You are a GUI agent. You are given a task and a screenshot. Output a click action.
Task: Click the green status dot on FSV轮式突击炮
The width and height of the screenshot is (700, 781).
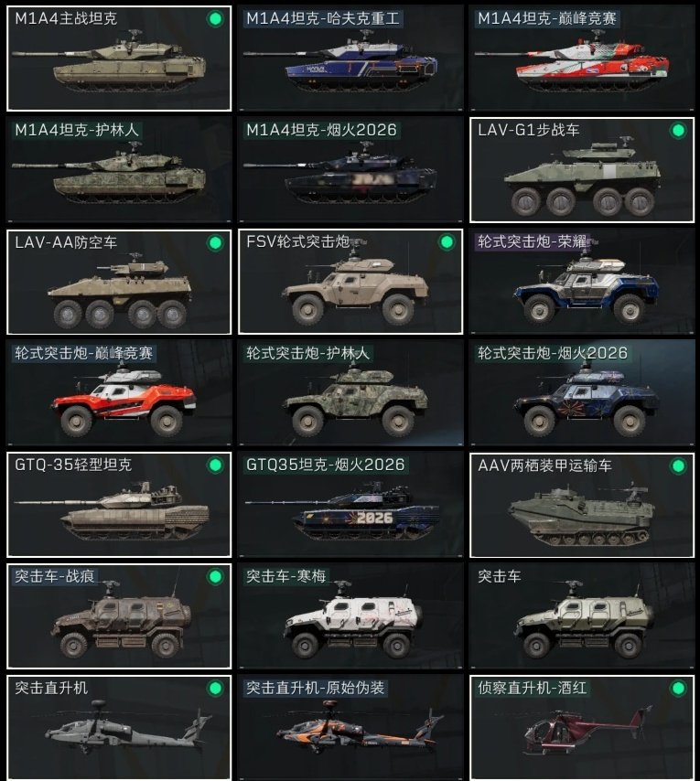447,242
